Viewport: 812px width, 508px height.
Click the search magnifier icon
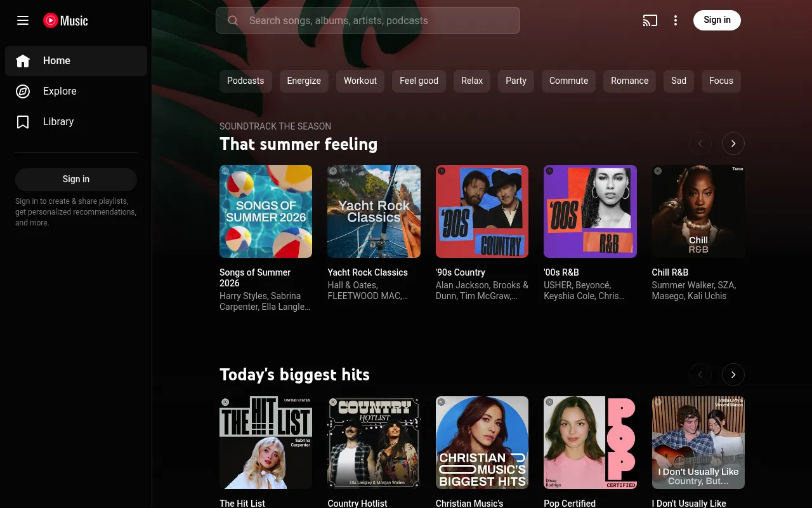233,20
